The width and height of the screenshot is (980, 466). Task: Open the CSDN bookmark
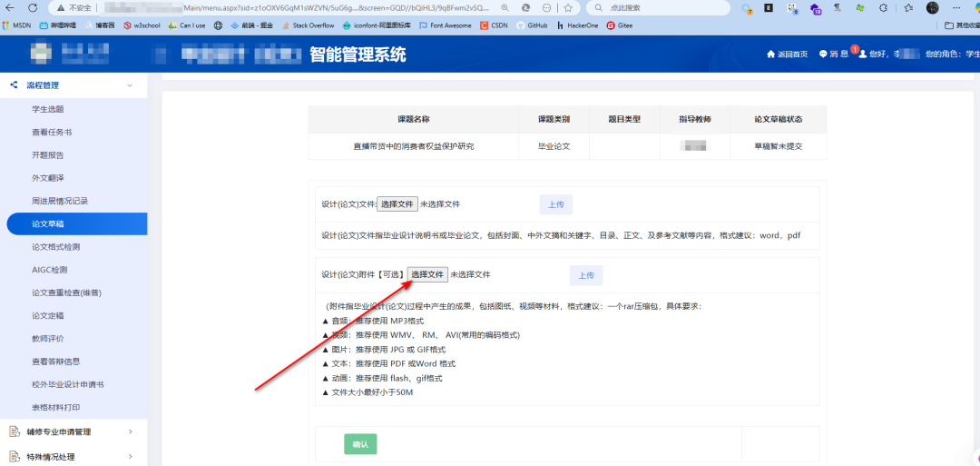(x=495, y=25)
